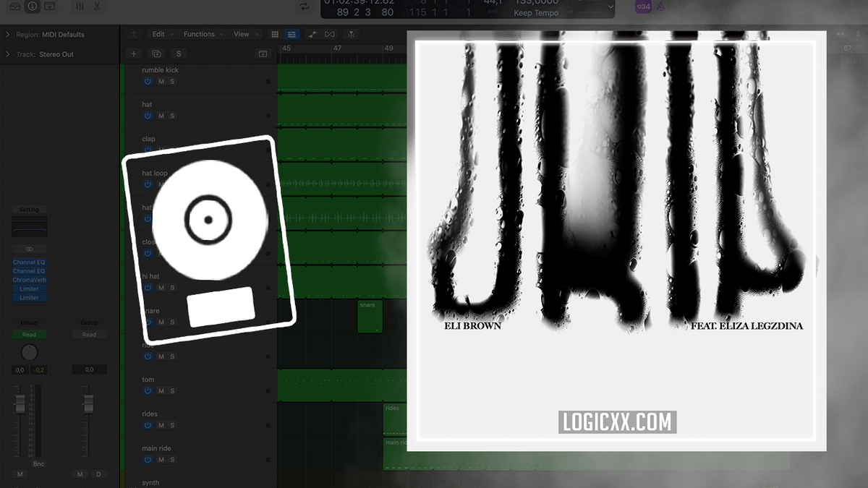Click the Read automation mode button
This screenshot has height=488, width=868.
[x=30, y=334]
